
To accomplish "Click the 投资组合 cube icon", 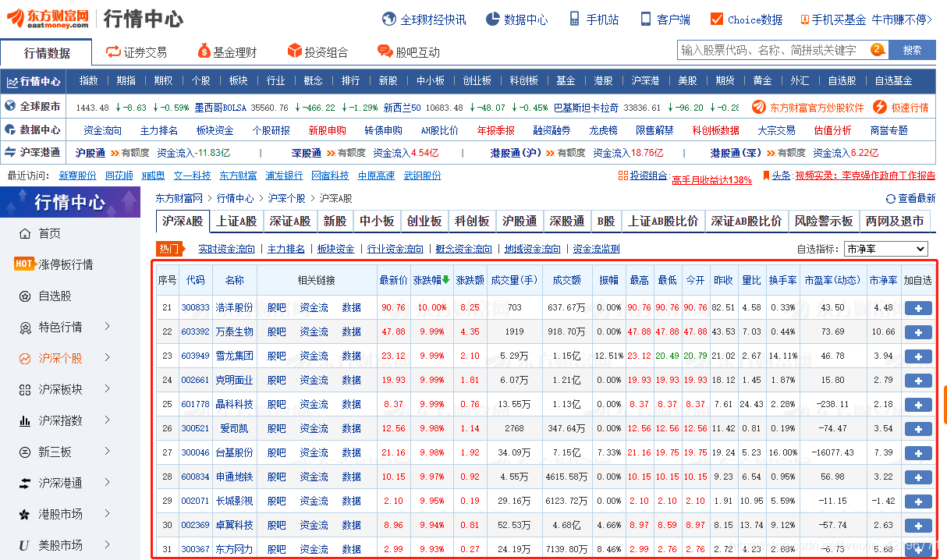I will (x=294, y=51).
